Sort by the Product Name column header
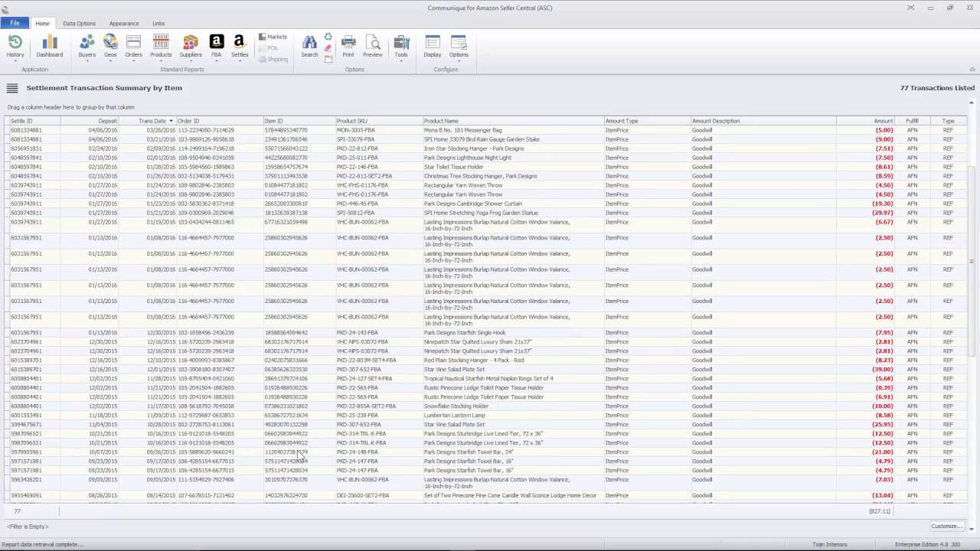 [x=513, y=121]
